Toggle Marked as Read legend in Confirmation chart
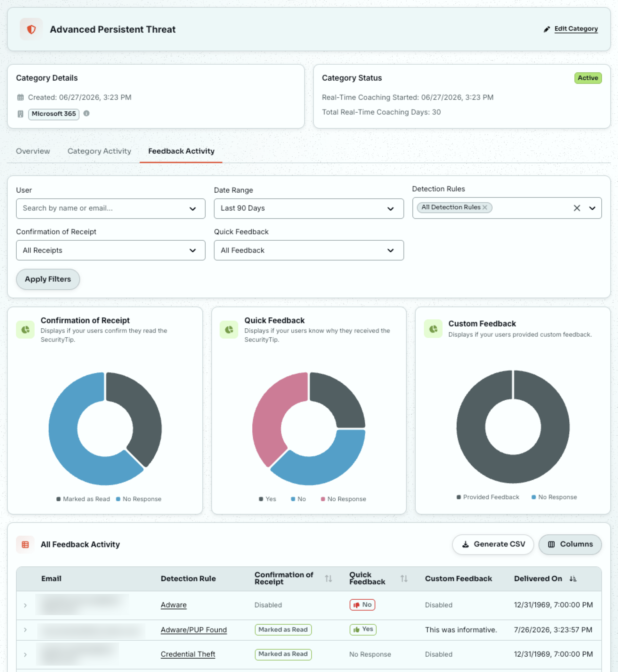The height and width of the screenshot is (672, 618). pos(83,499)
